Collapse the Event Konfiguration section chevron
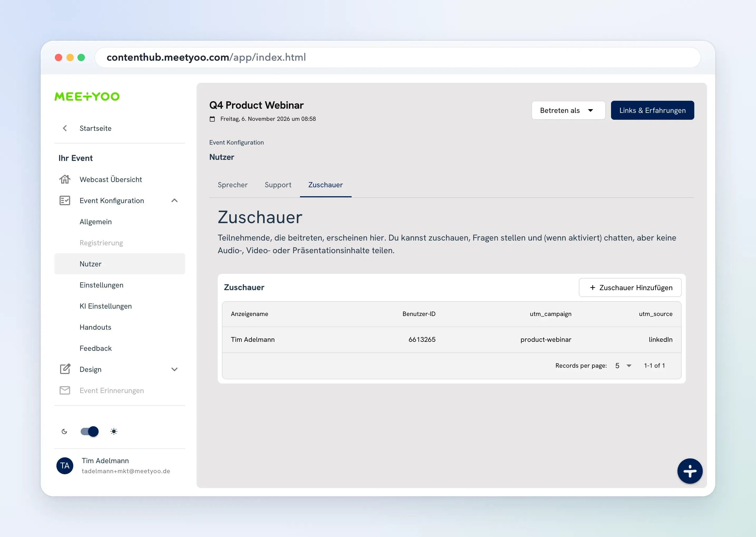Screen dimensions: 756x537 coord(175,200)
